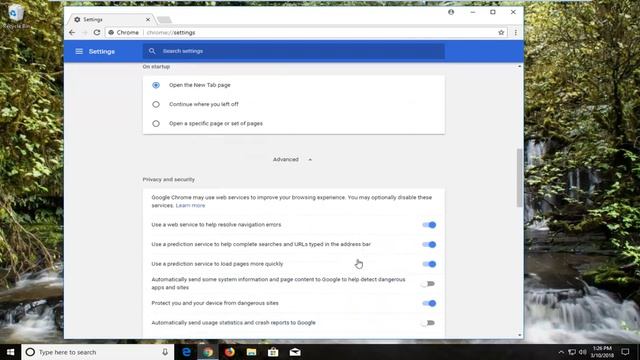Click Chrome taskbar icon

[208, 352]
